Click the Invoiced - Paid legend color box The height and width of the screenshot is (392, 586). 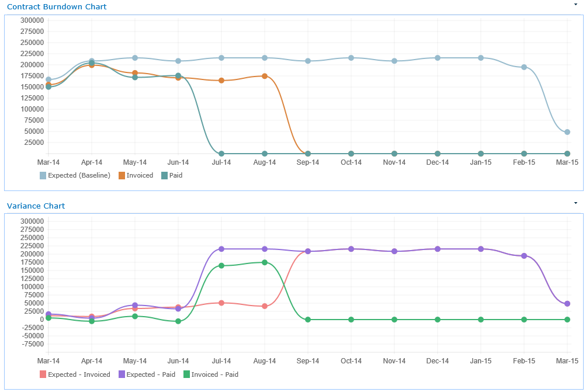186,374
